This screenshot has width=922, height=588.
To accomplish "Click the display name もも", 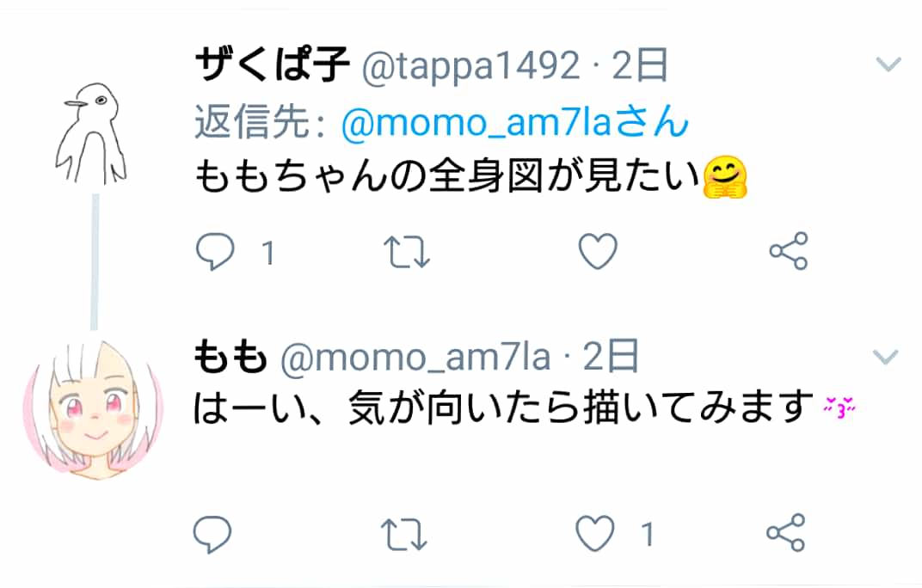I will 230,357.
